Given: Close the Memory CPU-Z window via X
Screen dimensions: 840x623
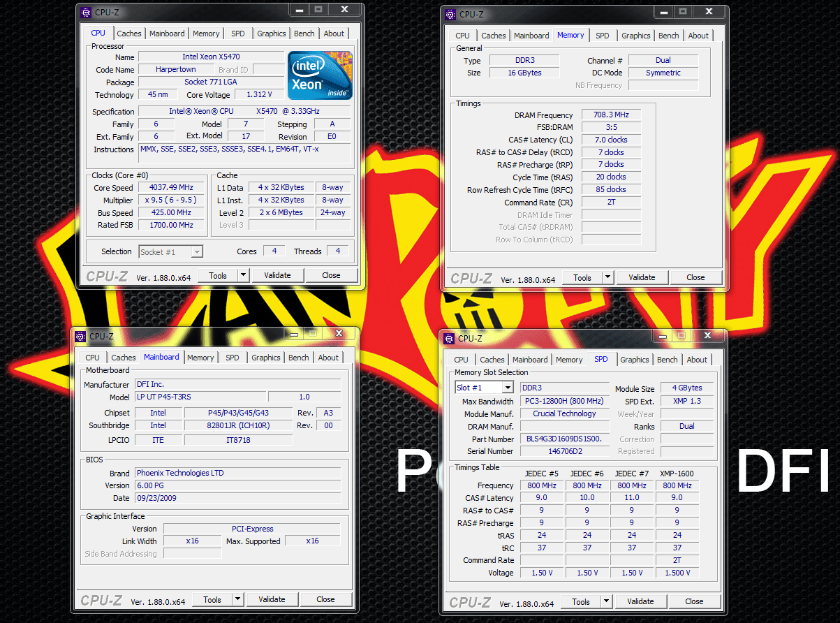Looking at the screenshot, I should click(709, 12).
